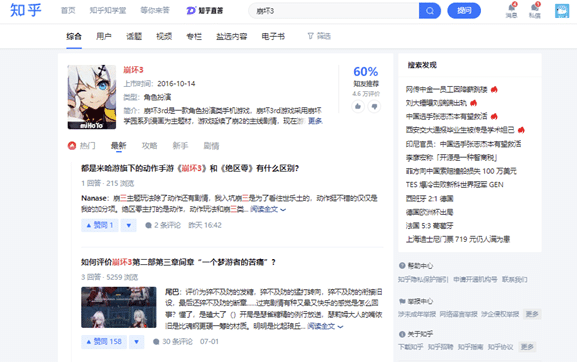
Task: Click the comment bubble icon for 30 条评论
Action: [x=156, y=342]
